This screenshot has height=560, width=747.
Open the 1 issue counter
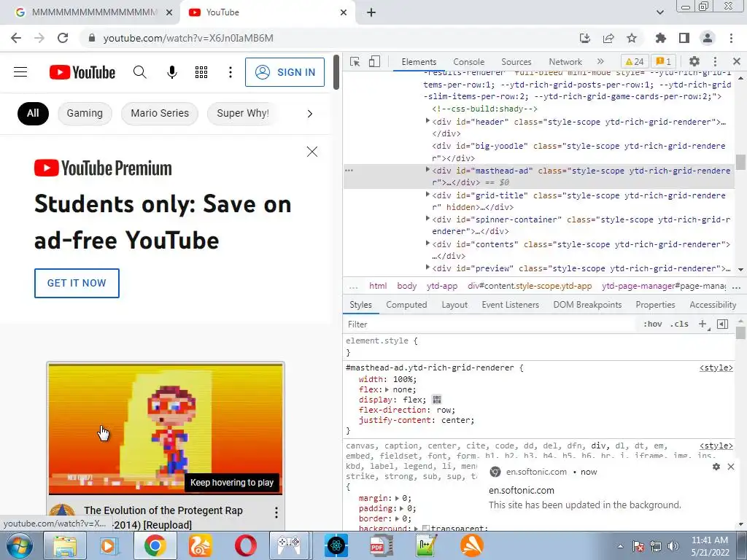664,61
